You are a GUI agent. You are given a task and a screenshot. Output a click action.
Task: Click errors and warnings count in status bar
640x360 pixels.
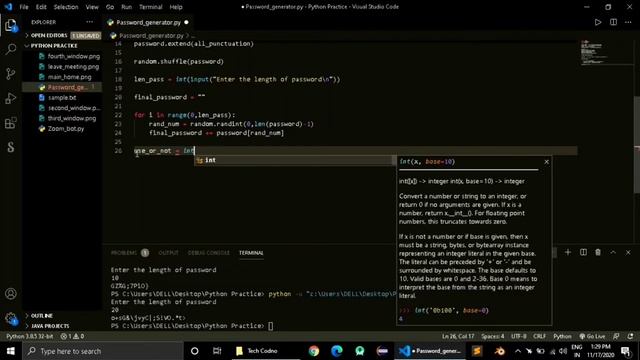point(72,336)
